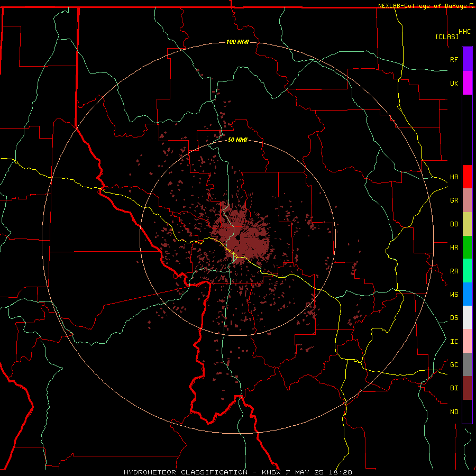Screen dimensions: 476x476
Task: Click the '[CLAS]' units label
Action: (x=447, y=37)
